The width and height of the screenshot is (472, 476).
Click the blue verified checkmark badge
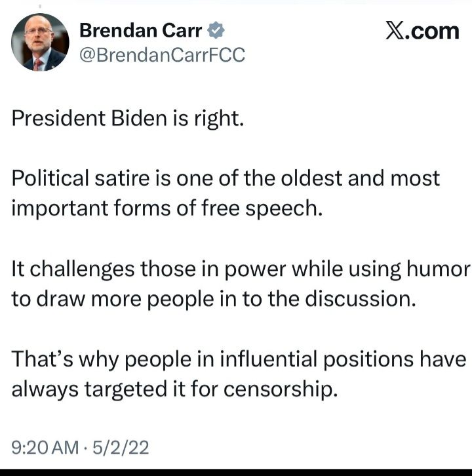pyautogui.click(x=216, y=30)
